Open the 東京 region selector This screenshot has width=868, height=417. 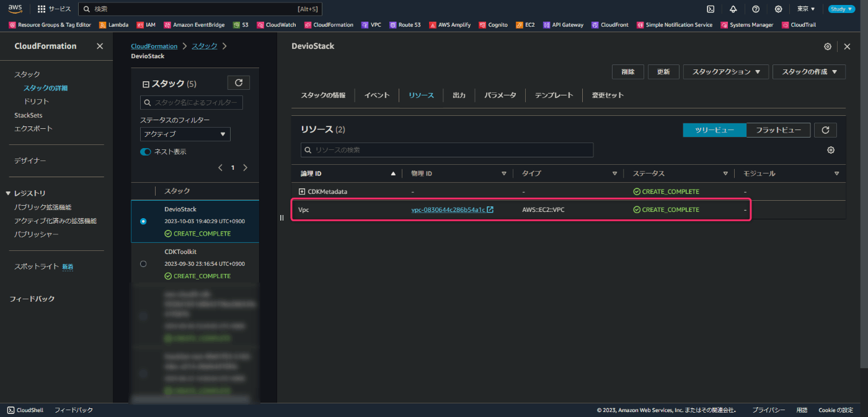pos(806,9)
